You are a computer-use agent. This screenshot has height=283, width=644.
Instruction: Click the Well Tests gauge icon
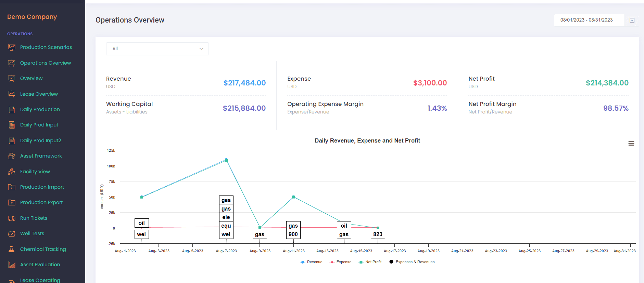pyautogui.click(x=12, y=233)
